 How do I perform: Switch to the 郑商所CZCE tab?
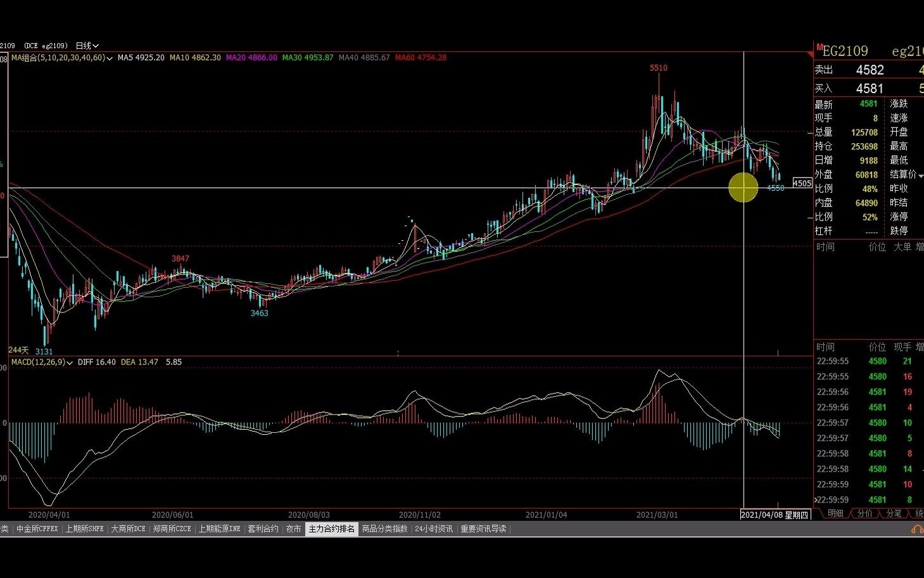tap(172, 529)
